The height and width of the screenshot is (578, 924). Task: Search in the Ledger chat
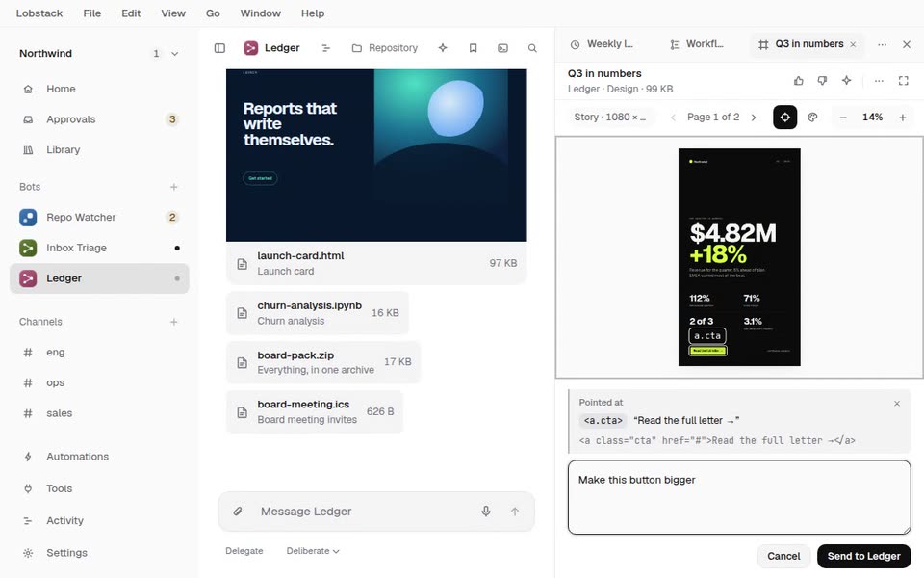532,48
